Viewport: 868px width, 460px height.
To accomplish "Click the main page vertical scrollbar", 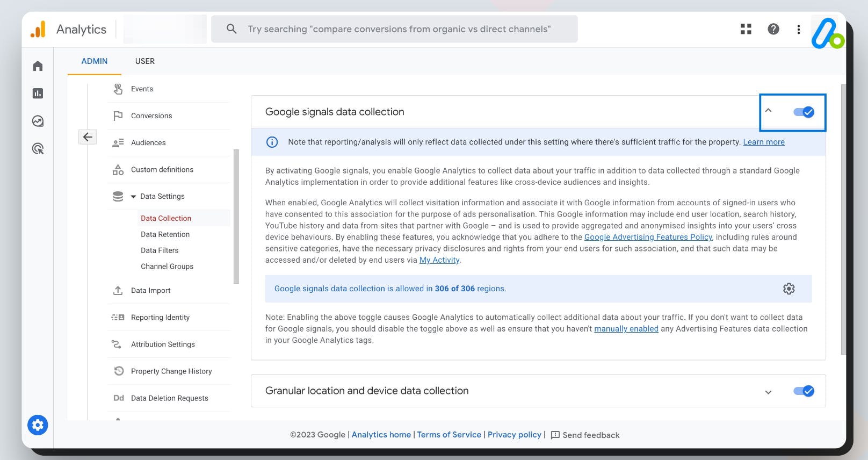I will tap(843, 219).
